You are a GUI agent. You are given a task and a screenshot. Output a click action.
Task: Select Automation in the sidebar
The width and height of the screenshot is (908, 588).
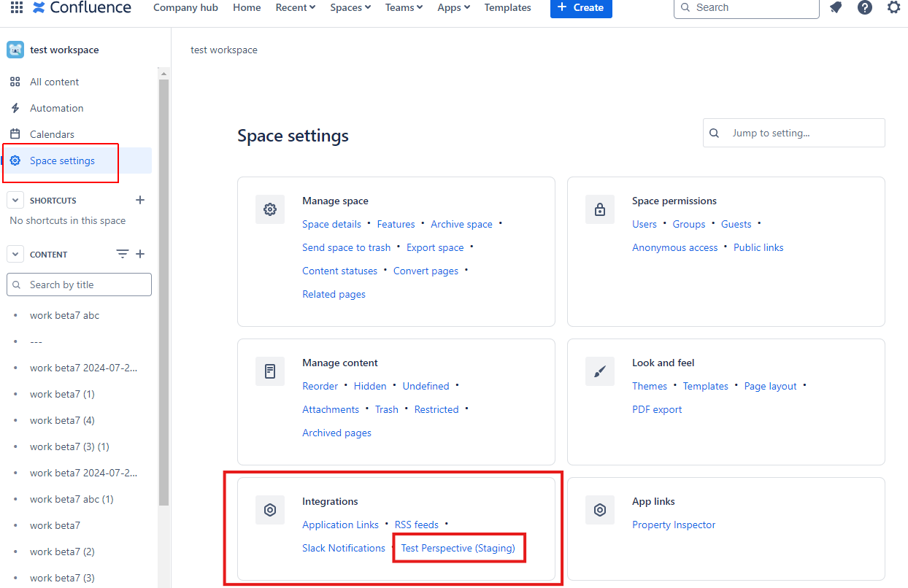56,108
